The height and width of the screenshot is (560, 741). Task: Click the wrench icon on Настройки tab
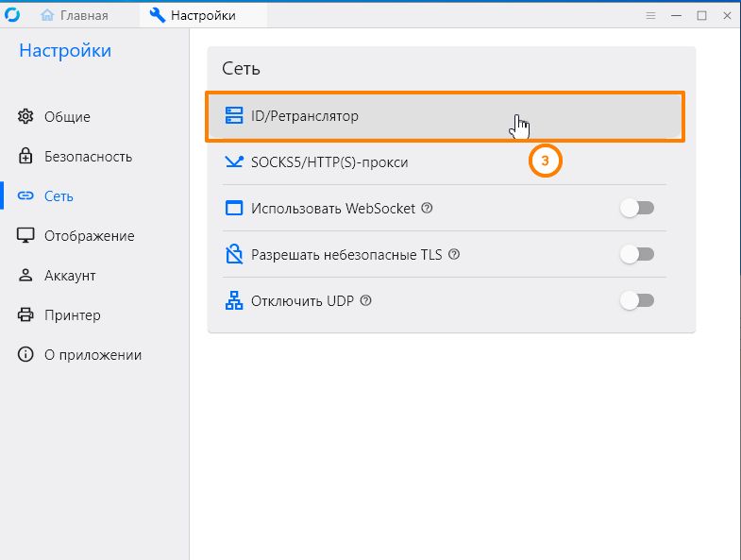(158, 15)
